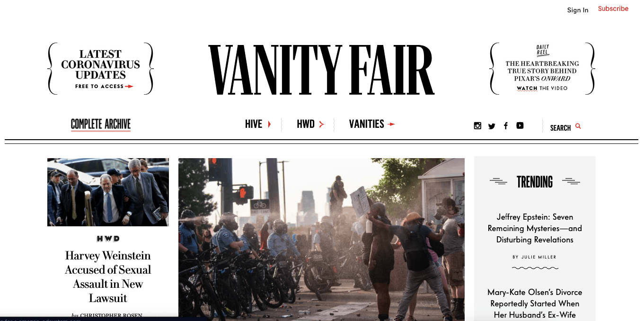Expand the HWD section arrow
This screenshot has width=644, height=321.
pyautogui.click(x=321, y=124)
